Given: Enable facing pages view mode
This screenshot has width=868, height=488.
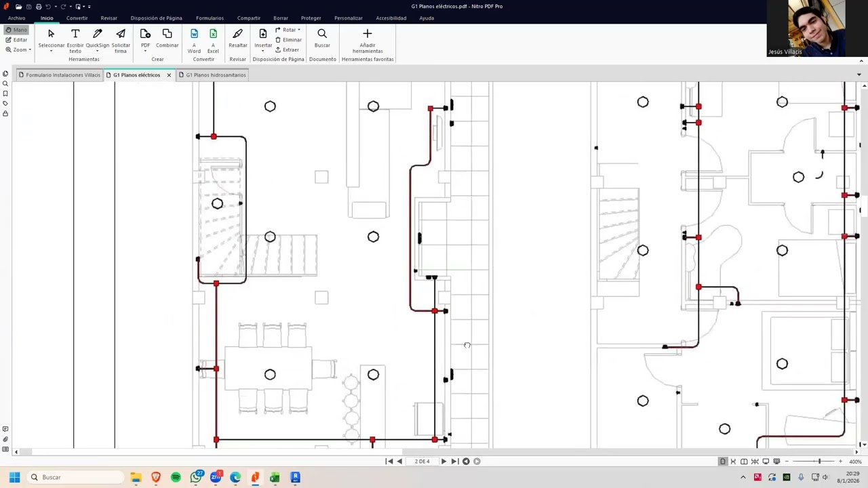Looking at the screenshot, I should (x=744, y=462).
